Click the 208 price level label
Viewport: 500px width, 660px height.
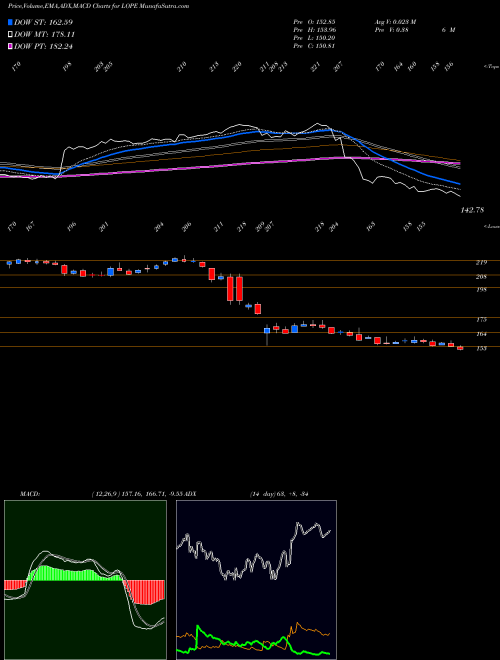click(481, 277)
